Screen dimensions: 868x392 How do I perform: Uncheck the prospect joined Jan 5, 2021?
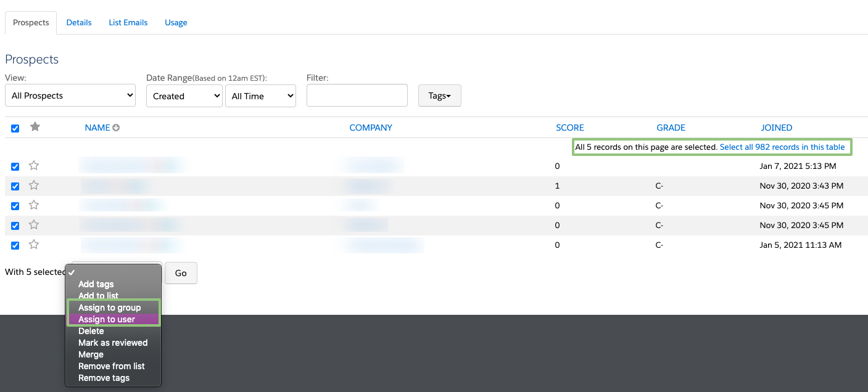coord(15,245)
